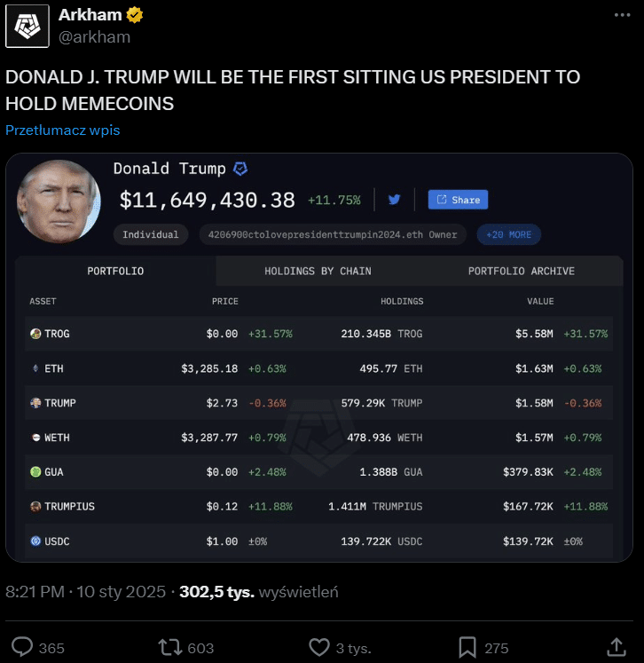The width and height of the screenshot is (644, 663).
Task: Repost using the retweet arrows icon
Action: (170, 647)
